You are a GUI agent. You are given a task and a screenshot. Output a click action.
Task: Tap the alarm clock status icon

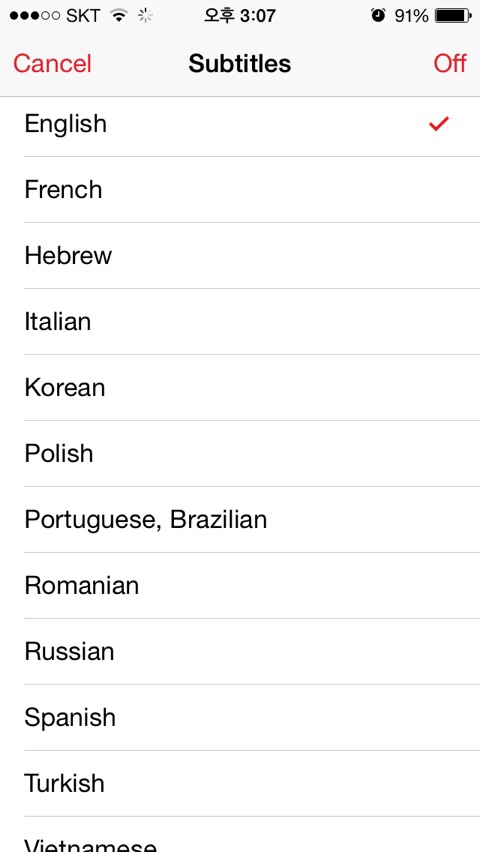coord(378,16)
